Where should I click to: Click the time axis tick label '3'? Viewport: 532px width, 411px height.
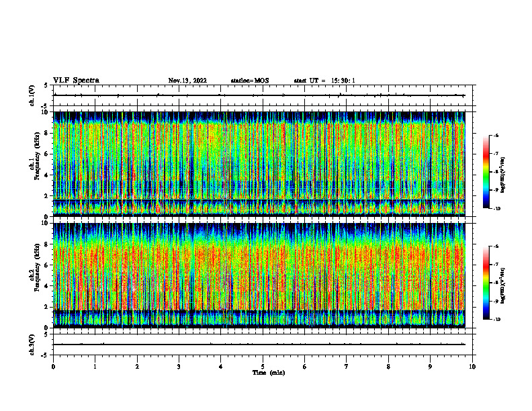179,367
